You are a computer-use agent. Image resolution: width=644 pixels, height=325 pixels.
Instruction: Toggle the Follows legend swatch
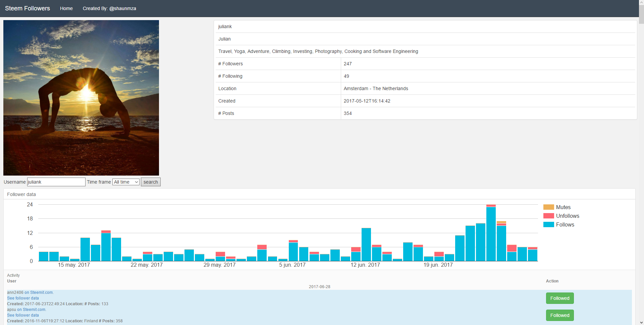pyautogui.click(x=548, y=224)
